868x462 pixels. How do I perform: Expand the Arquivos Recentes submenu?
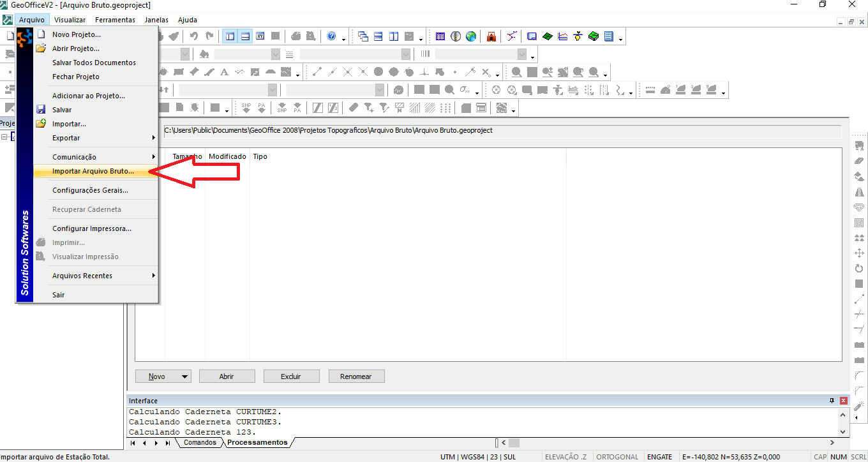click(96, 276)
